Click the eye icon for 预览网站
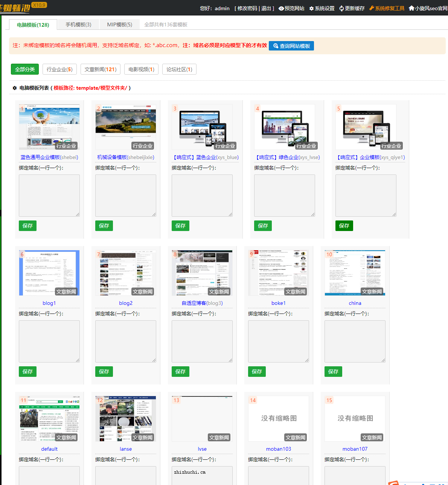Viewport: 448px width, 485px height. [x=281, y=8]
